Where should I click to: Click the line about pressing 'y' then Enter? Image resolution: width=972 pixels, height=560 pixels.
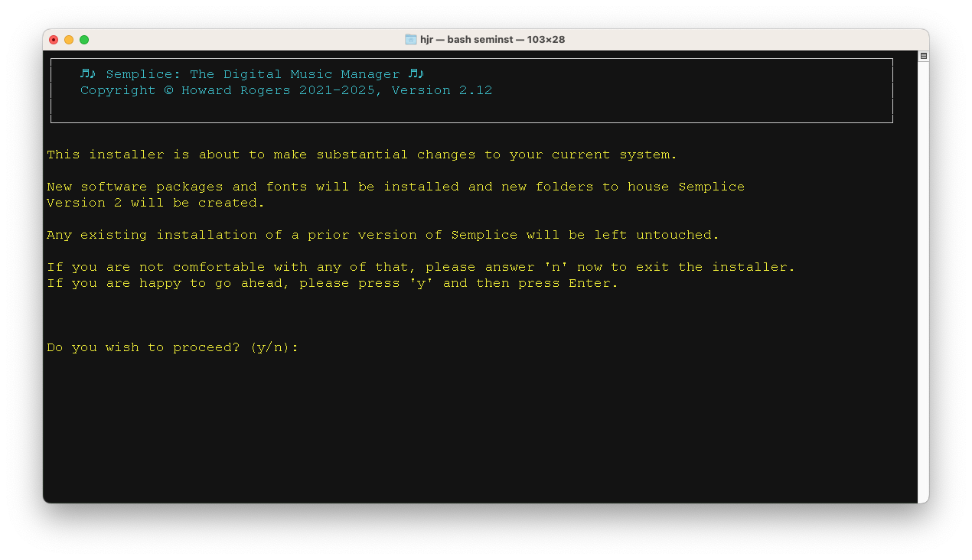pos(332,283)
